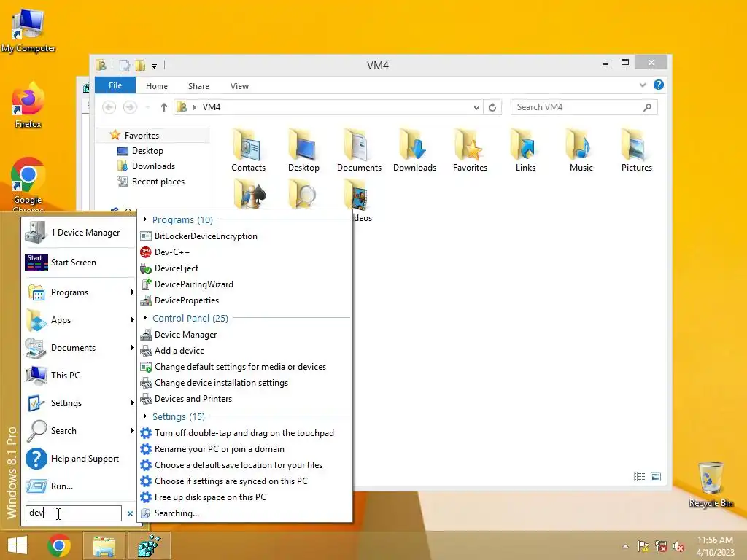Open This PC from start menu

(79, 376)
